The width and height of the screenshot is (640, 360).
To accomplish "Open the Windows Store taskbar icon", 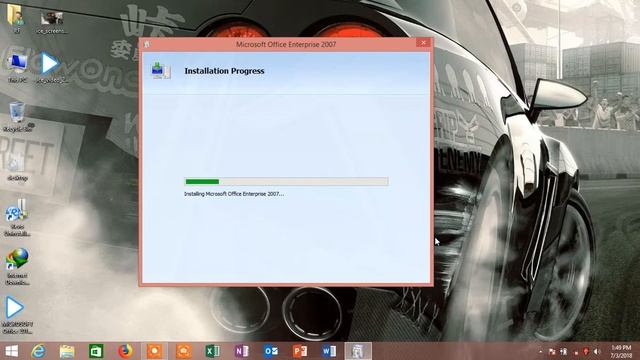I will 96,351.
